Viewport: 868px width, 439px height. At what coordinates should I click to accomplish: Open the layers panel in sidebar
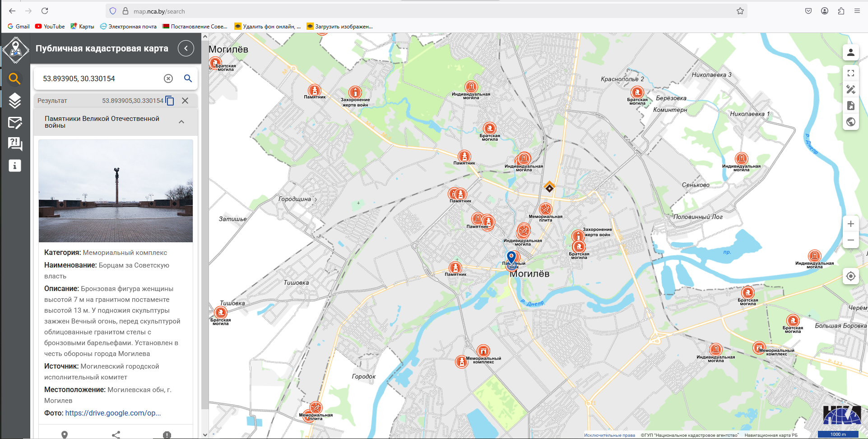coord(15,101)
